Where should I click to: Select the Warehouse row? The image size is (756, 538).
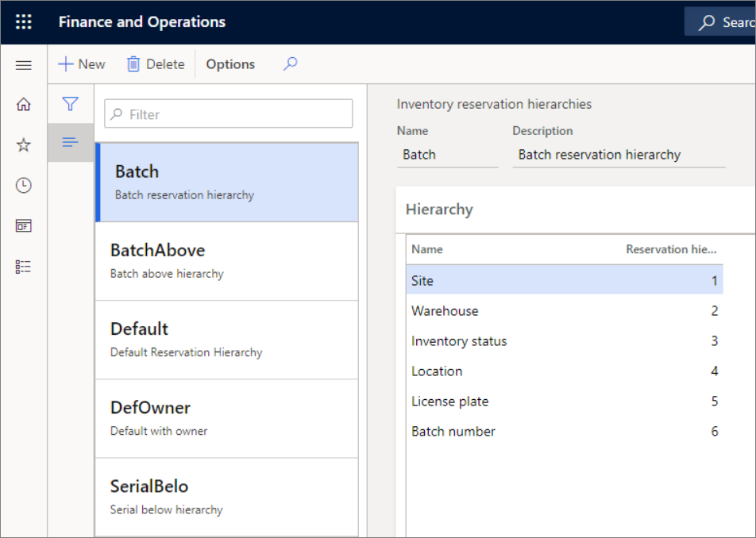click(x=565, y=311)
